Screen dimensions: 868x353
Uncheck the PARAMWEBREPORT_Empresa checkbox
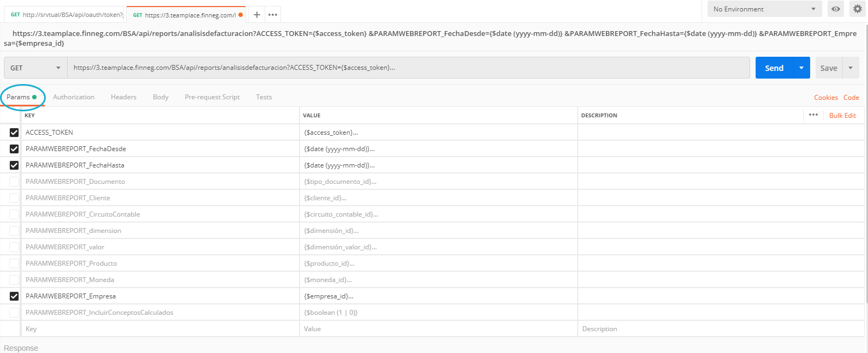coord(14,296)
